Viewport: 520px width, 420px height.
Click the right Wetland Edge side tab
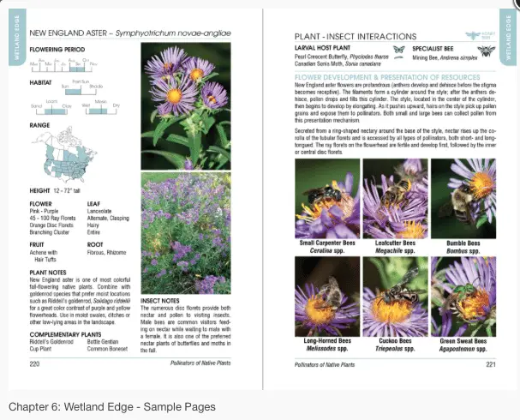(x=508, y=38)
